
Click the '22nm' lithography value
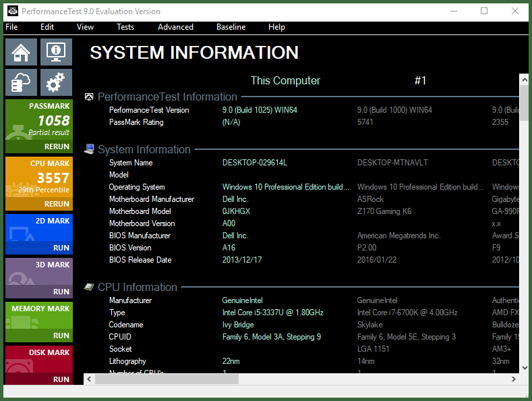pyautogui.click(x=231, y=361)
